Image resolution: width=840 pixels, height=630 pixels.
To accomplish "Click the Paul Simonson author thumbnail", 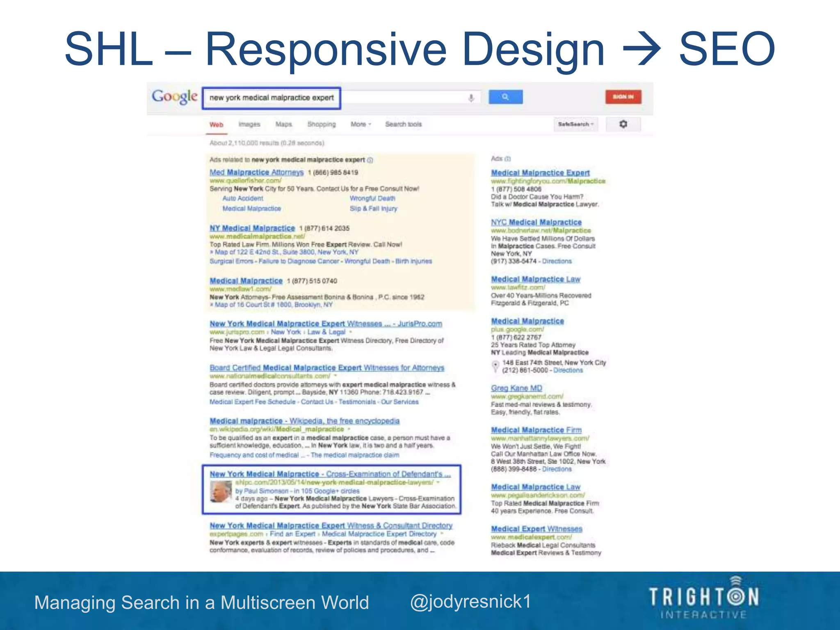I will pyautogui.click(x=220, y=492).
